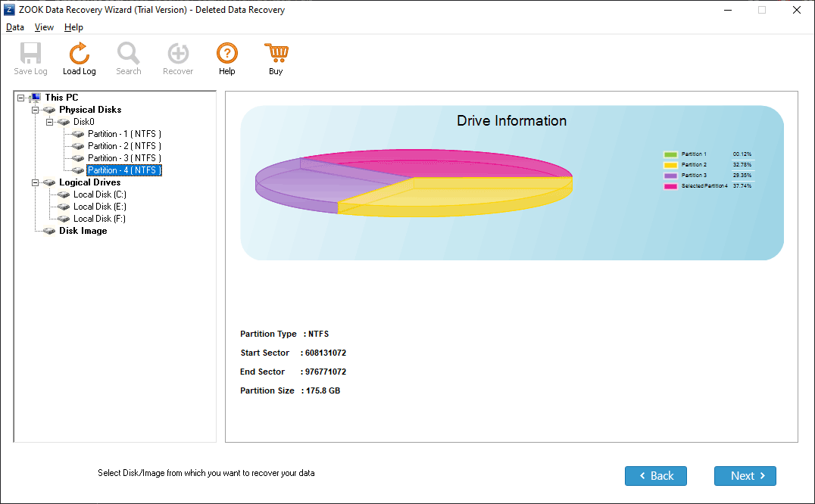This screenshot has width=815, height=504.
Task: Open the Data menu
Action: click(x=15, y=27)
